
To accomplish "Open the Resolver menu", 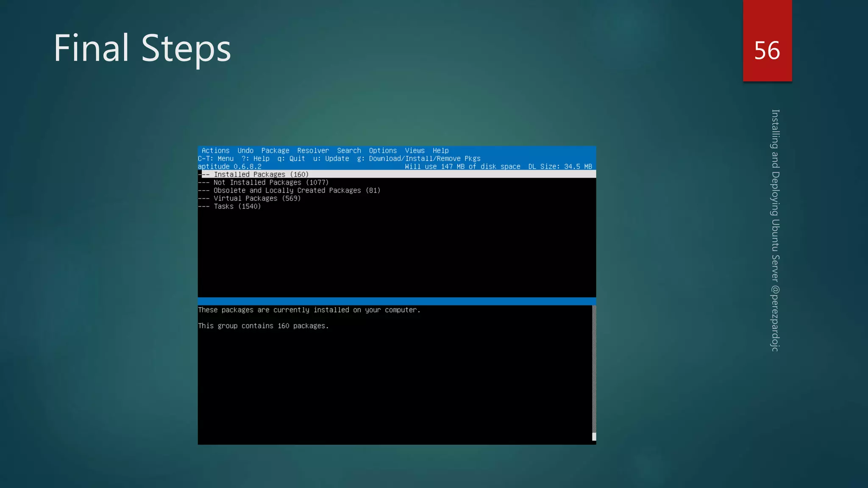I will point(313,150).
